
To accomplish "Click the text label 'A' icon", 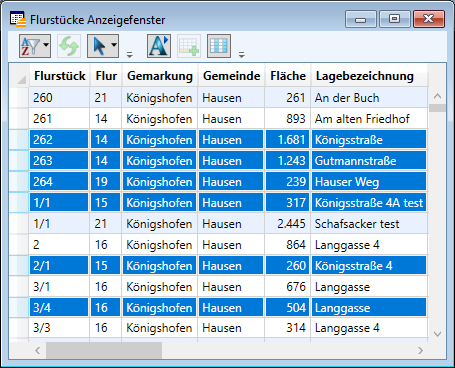I will coord(159,46).
